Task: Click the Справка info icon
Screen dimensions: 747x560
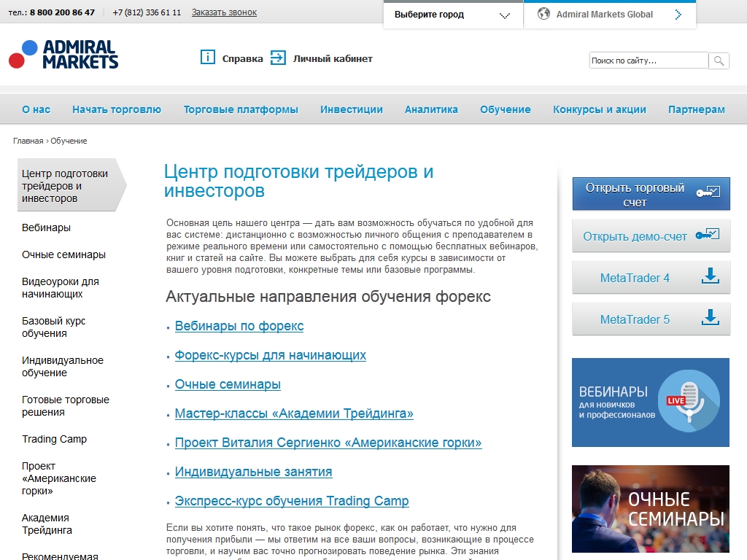Action: pos(208,58)
